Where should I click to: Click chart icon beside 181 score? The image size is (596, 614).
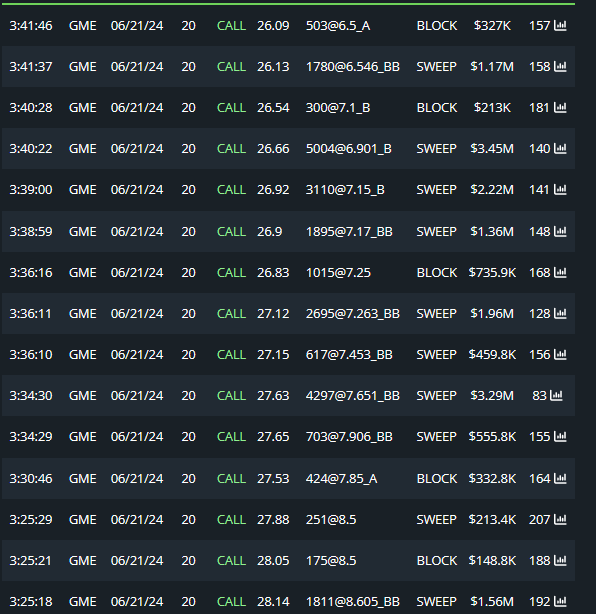coord(560,108)
